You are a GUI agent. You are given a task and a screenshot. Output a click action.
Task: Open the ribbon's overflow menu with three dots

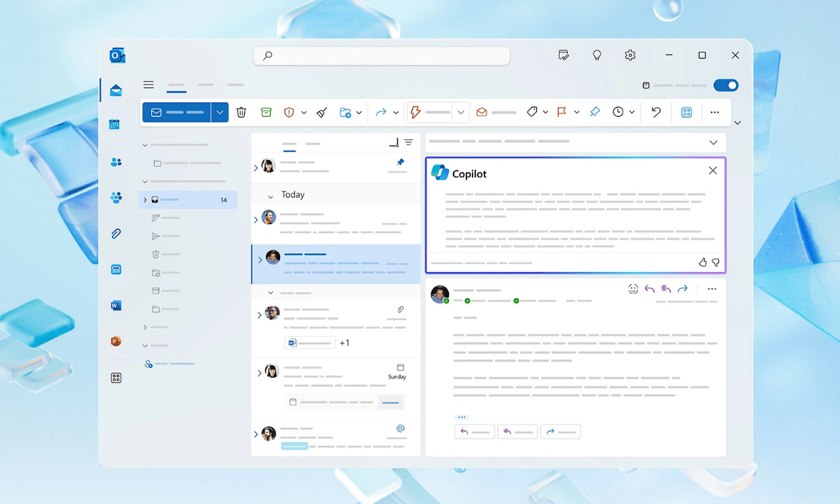click(x=714, y=112)
